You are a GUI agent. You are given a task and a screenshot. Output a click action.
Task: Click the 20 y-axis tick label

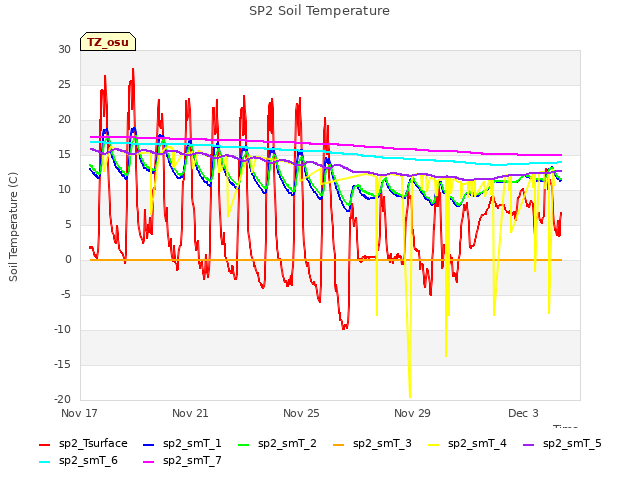coord(64,120)
